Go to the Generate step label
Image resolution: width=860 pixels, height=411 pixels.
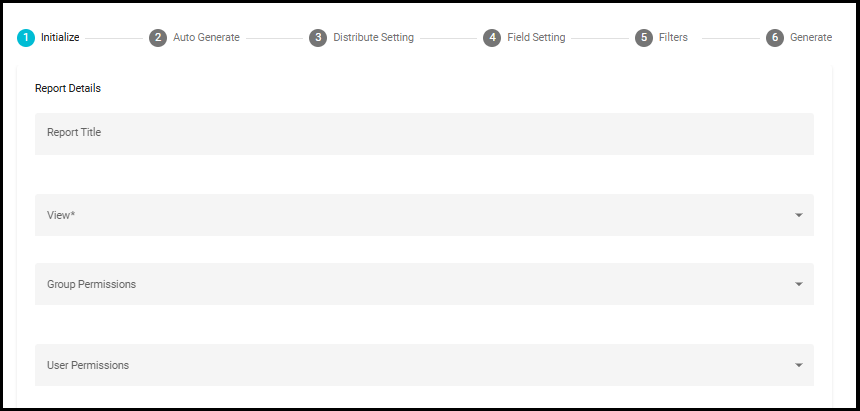click(811, 37)
